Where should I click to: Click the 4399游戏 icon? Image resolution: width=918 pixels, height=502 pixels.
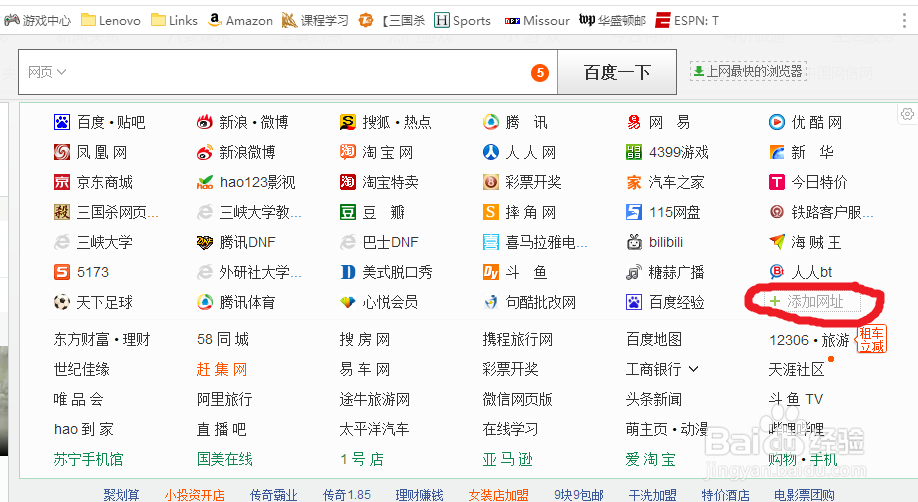633,152
